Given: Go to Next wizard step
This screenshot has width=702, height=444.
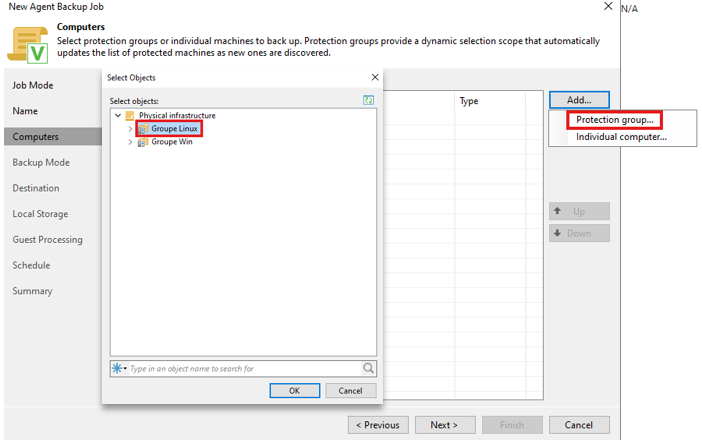Looking at the screenshot, I should click(445, 425).
